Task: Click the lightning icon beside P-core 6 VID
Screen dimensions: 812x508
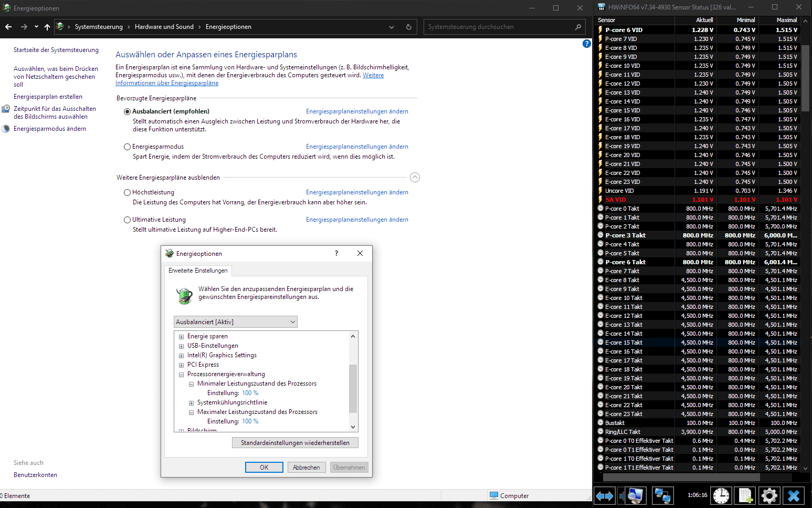Action: pos(600,30)
